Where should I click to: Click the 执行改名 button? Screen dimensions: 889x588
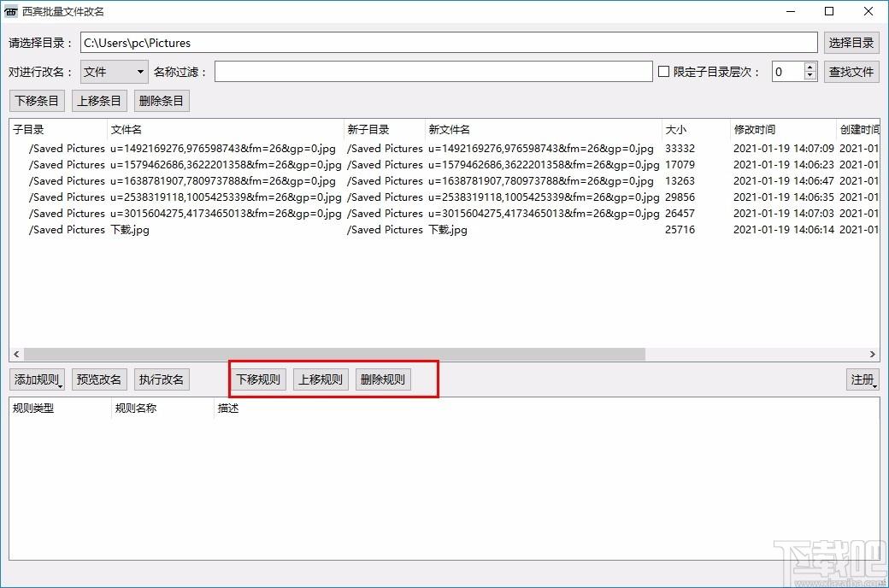tap(162, 379)
